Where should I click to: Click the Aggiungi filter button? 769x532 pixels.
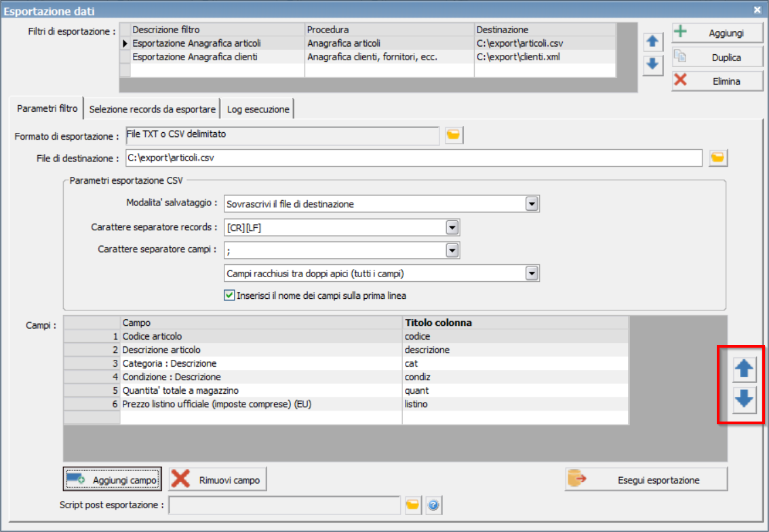pos(717,33)
